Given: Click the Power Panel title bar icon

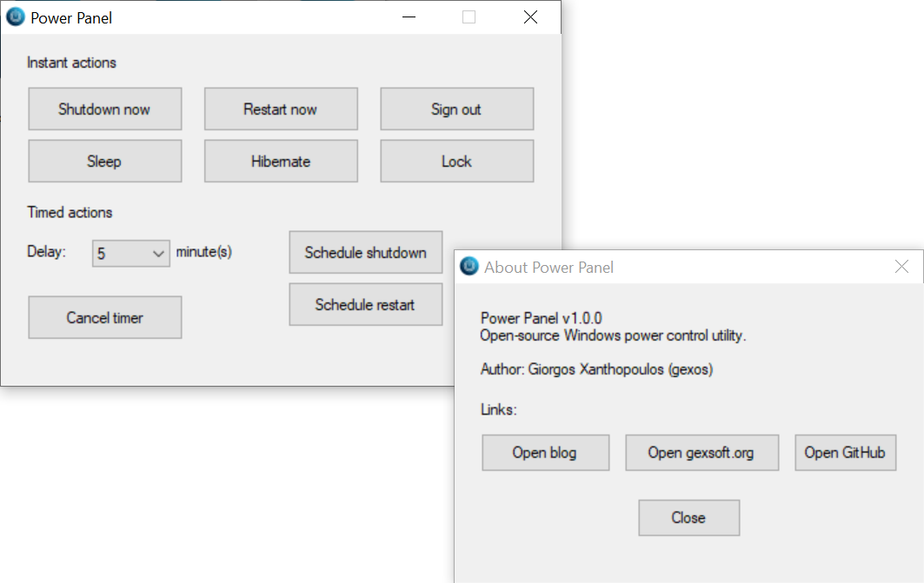Looking at the screenshot, I should [x=15, y=17].
